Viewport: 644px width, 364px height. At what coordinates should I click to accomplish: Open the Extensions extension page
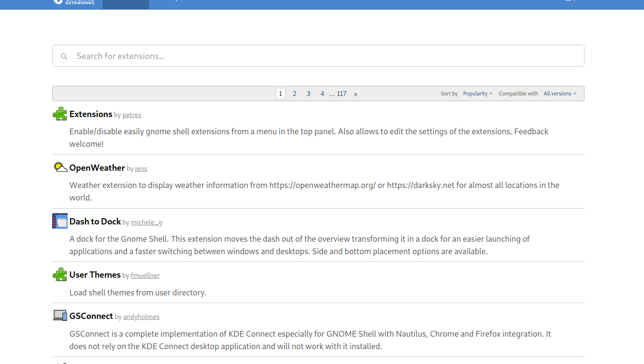(x=91, y=114)
